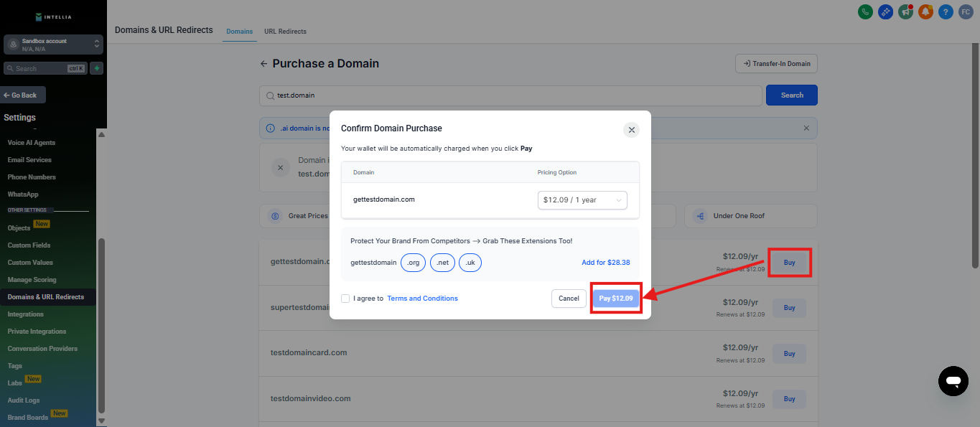The image size is (980, 427).
Task: Open the FC user profile avatar
Action: click(966, 11)
